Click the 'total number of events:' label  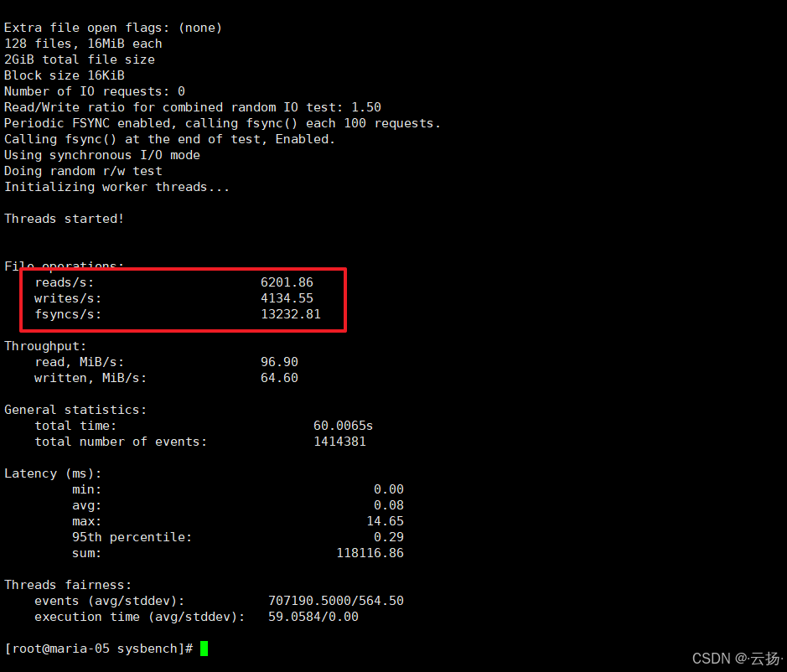(x=121, y=442)
